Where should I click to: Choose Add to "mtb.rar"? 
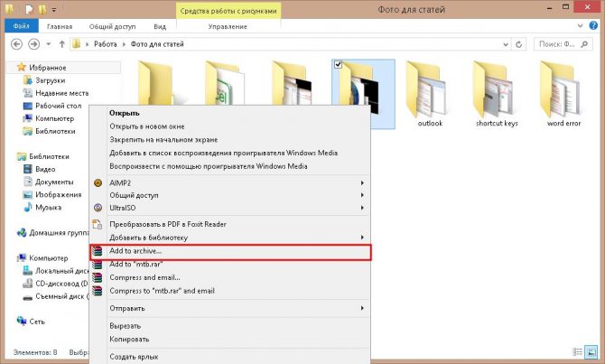(135, 264)
